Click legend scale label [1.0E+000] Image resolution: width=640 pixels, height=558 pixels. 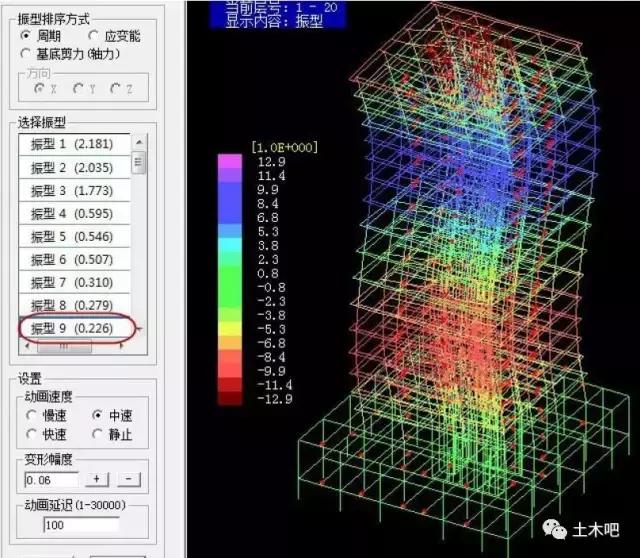(285, 147)
